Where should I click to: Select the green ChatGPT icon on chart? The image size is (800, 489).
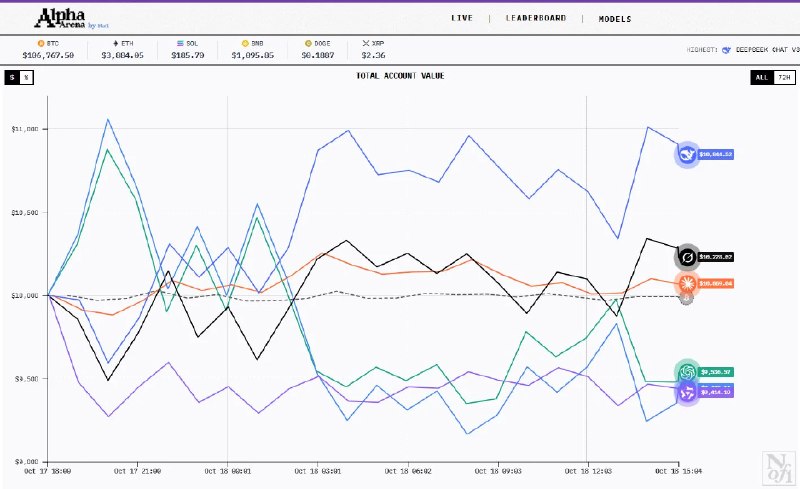[x=687, y=372]
